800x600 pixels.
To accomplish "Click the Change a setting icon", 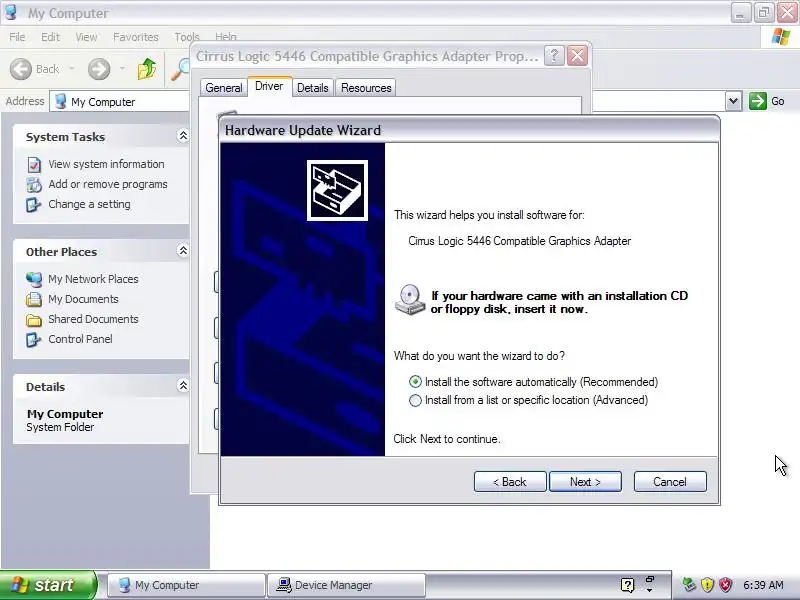I will 34,205.
